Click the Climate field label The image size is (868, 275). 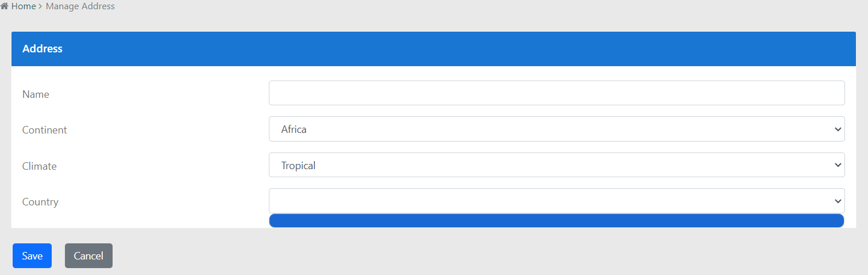pyautogui.click(x=40, y=166)
